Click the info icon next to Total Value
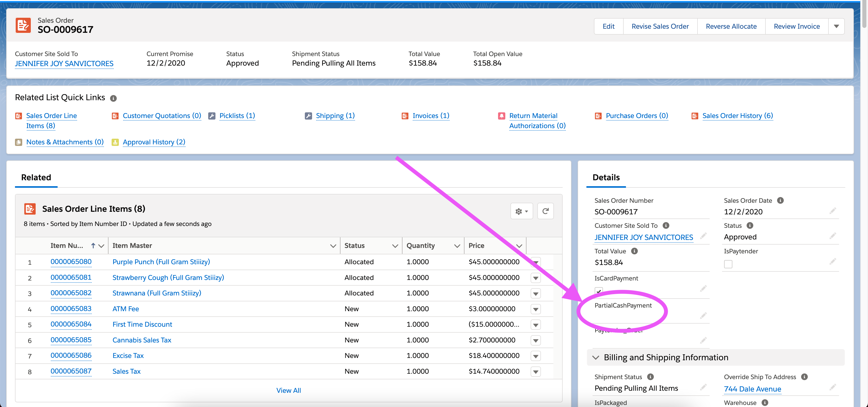 pos(634,251)
